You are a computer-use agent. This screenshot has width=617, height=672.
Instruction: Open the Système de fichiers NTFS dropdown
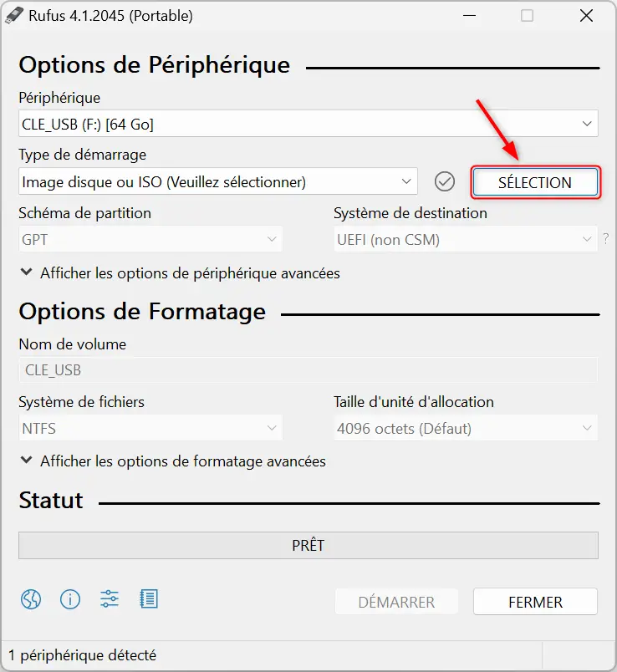pyautogui.click(x=150, y=428)
